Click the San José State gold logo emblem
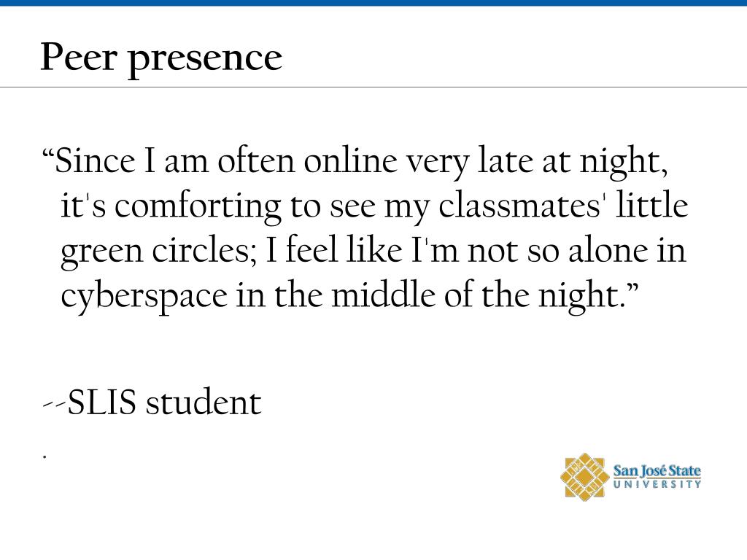Viewport: 747px width, 560px height. (x=584, y=476)
